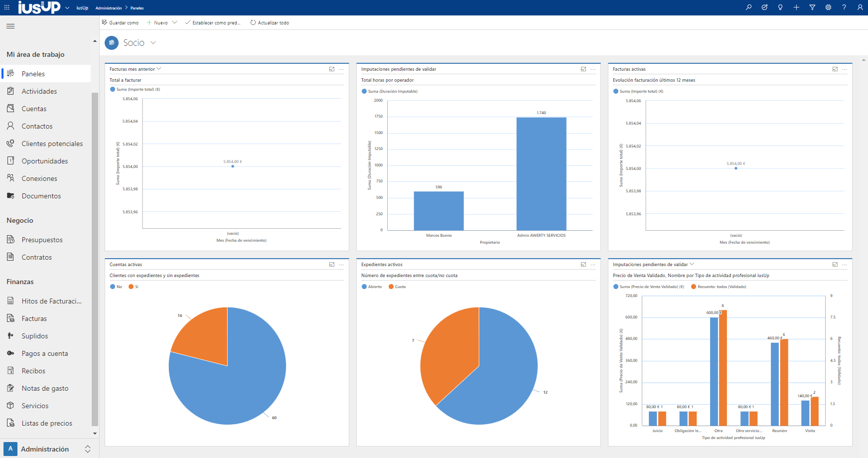Viewport: 868px width, 458px height.
Task: Toggle the hamburger navigation menu
Action: (10, 26)
